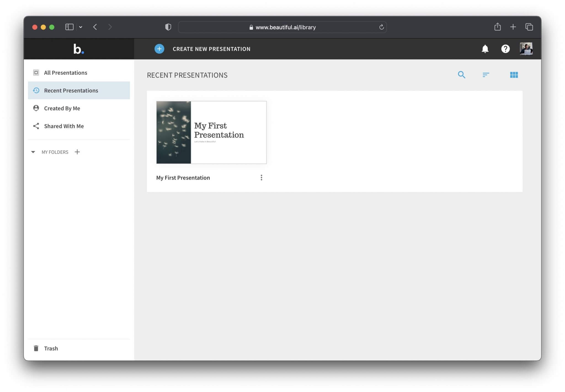This screenshot has width=565, height=392.
Task: Select the grid view icon
Action: (x=514, y=75)
